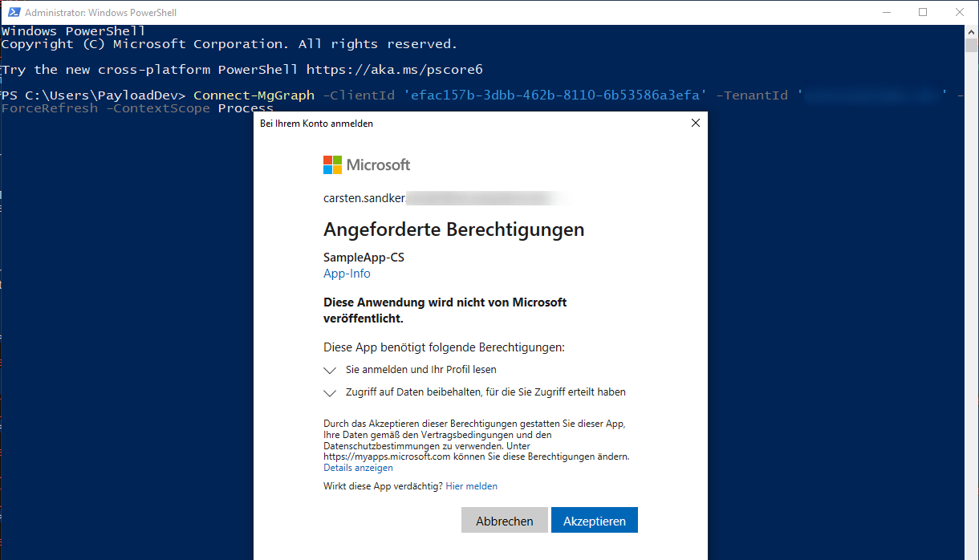This screenshot has width=979, height=560.
Task: Click the 'Angeforderte Berechtigungen' heading
Action: pyautogui.click(x=453, y=229)
